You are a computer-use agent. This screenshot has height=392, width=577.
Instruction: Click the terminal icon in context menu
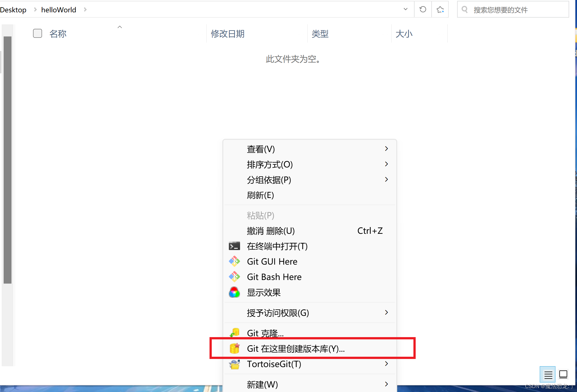point(234,246)
